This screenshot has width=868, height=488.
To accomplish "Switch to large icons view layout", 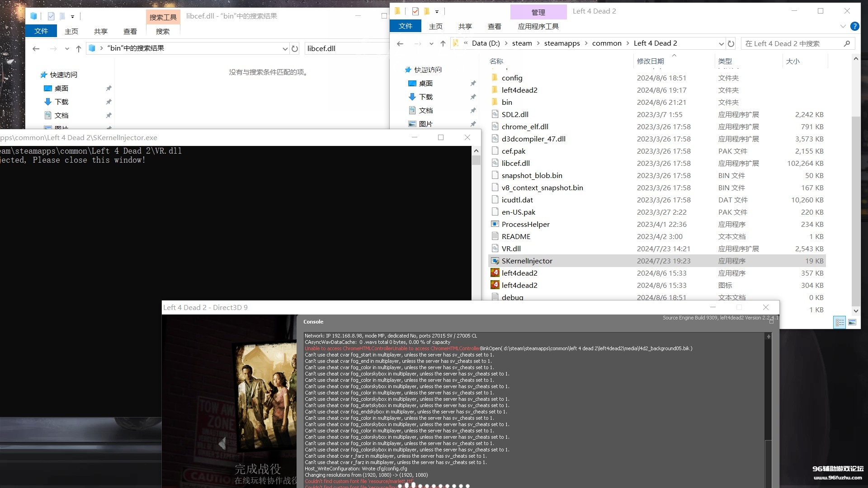I will [852, 322].
